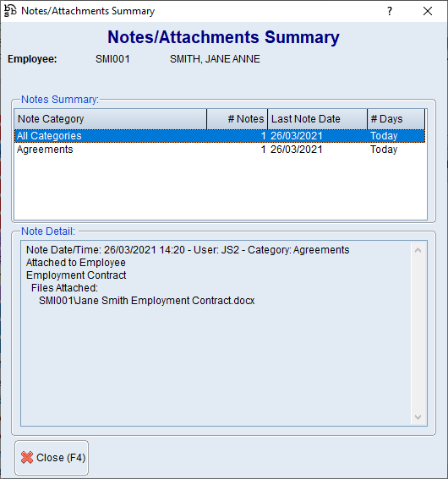Select the Agreements category row
The height and width of the screenshot is (479, 448).
coord(220,150)
